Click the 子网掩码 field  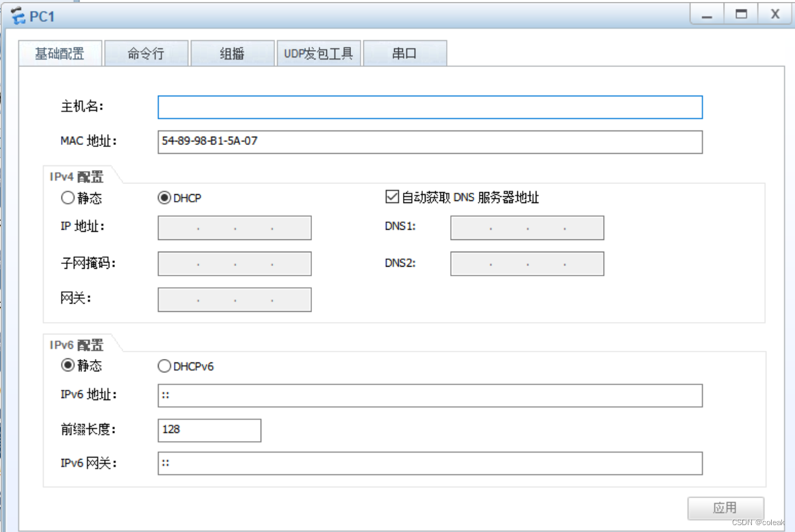pos(234,264)
